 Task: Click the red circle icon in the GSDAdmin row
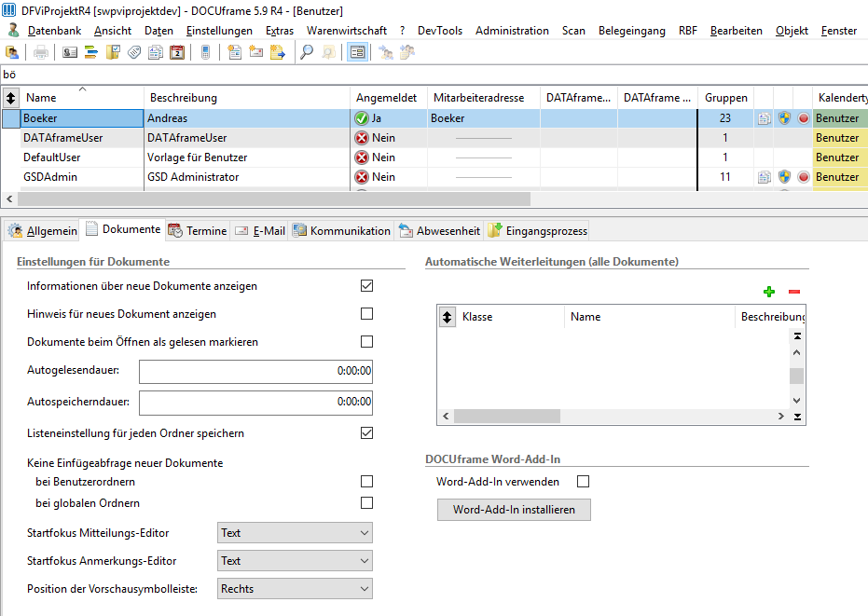click(804, 177)
